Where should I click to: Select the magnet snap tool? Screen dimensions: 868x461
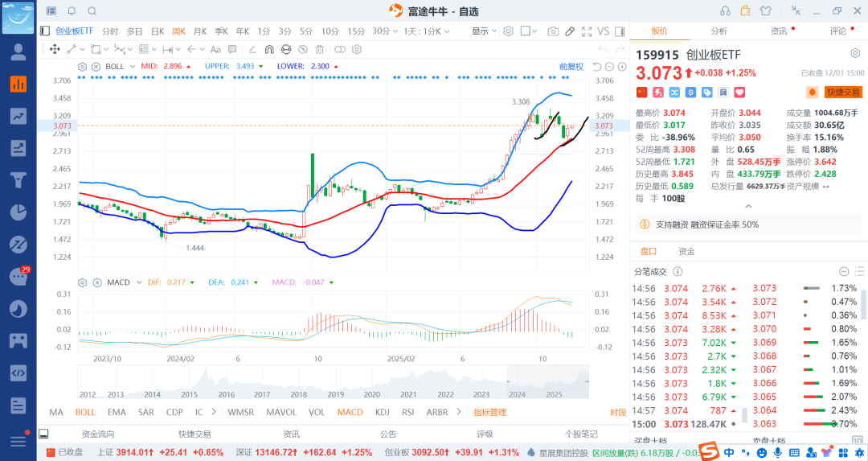click(269, 49)
